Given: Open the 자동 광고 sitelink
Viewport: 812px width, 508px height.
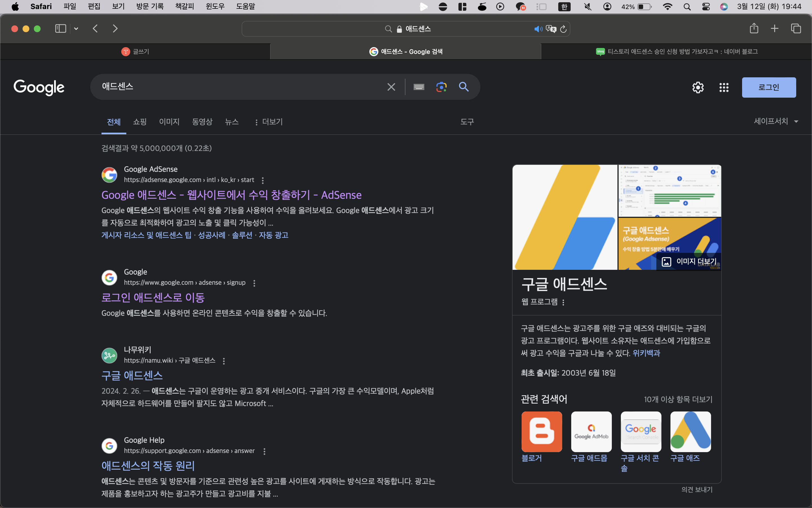Looking at the screenshot, I should point(273,235).
